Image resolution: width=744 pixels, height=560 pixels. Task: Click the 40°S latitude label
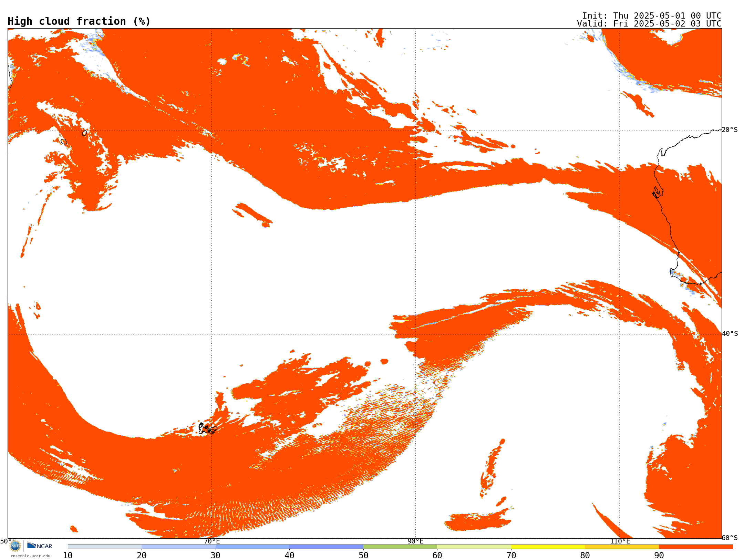730,334
